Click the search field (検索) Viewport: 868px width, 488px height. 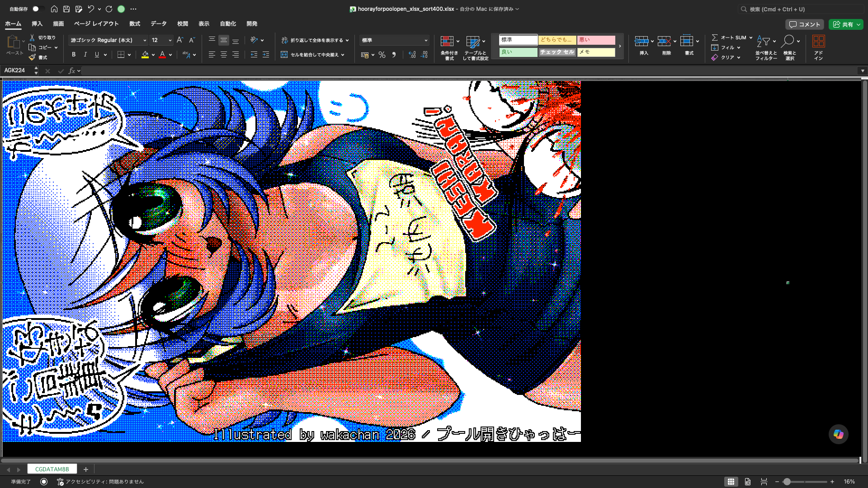[801, 9]
